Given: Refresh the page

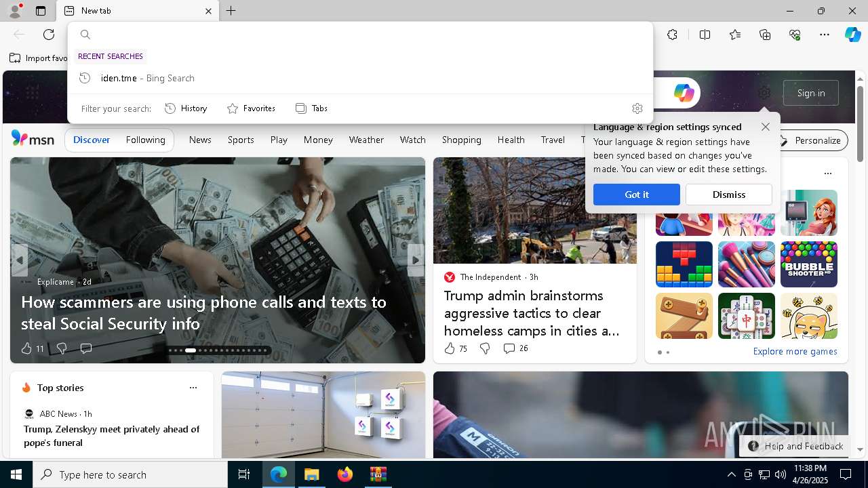Looking at the screenshot, I should click(x=49, y=35).
